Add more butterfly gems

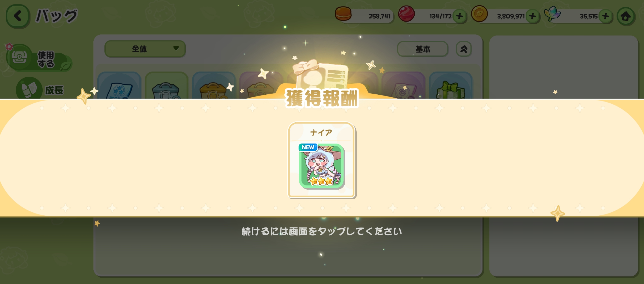coord(606,16)
